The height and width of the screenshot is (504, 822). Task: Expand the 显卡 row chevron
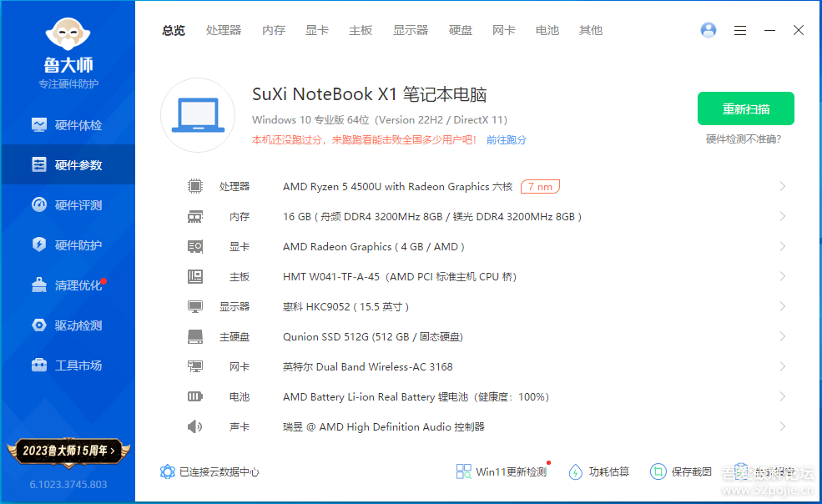[x=782, y=246]
